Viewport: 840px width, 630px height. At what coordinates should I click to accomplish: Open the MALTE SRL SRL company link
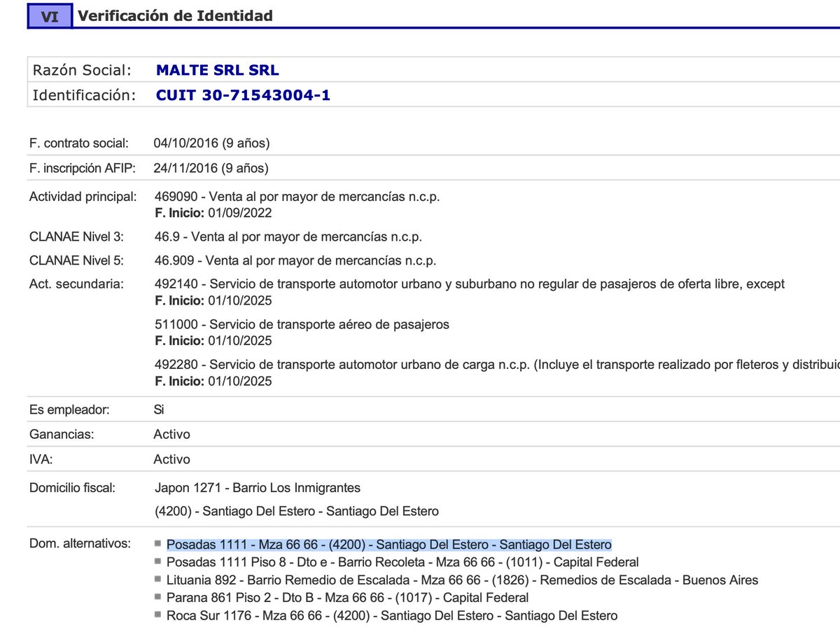pyautogui.click(x=217, y=69)
